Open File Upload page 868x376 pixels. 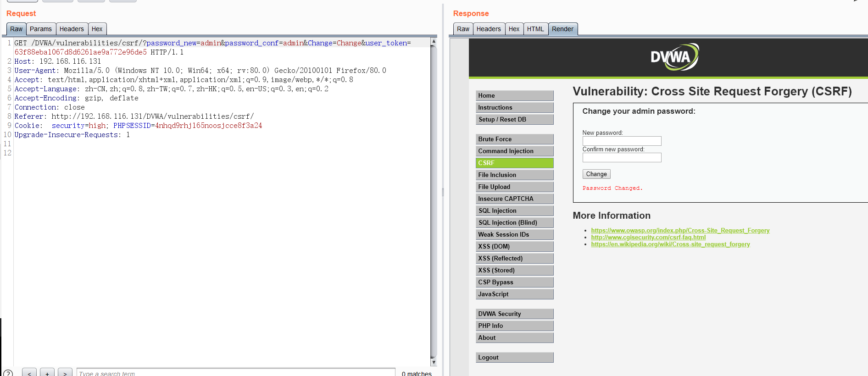[x=514, y=187]
